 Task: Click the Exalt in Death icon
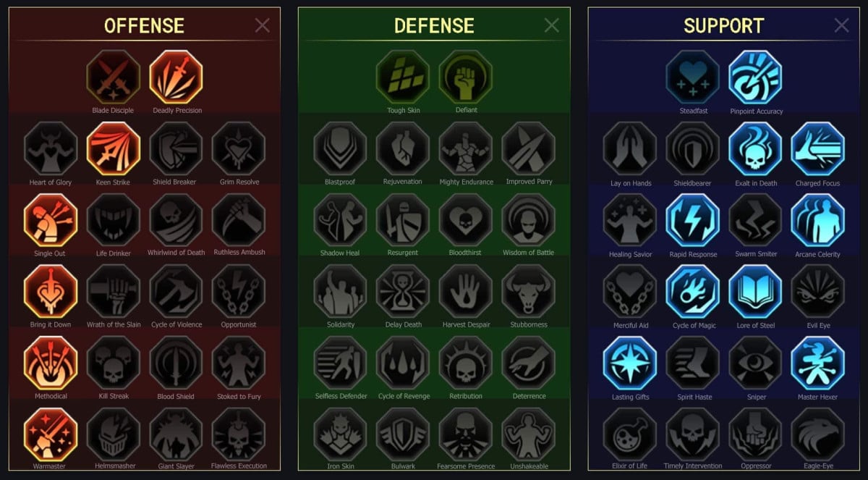[756, 148]
